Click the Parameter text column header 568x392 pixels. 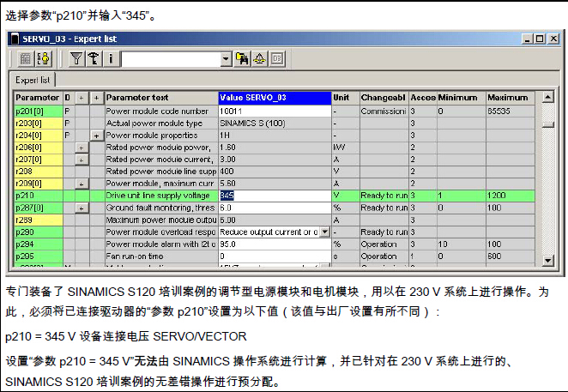(x=161, y=98)
